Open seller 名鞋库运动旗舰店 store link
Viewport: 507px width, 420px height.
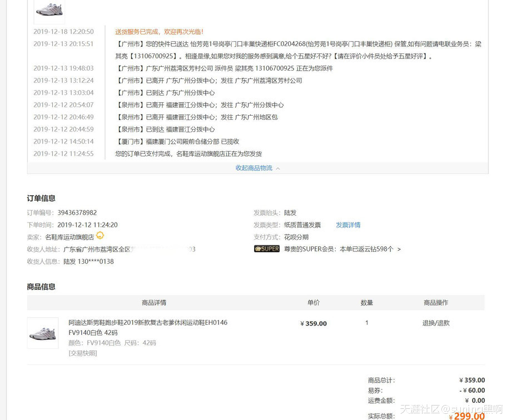point(69,237)
